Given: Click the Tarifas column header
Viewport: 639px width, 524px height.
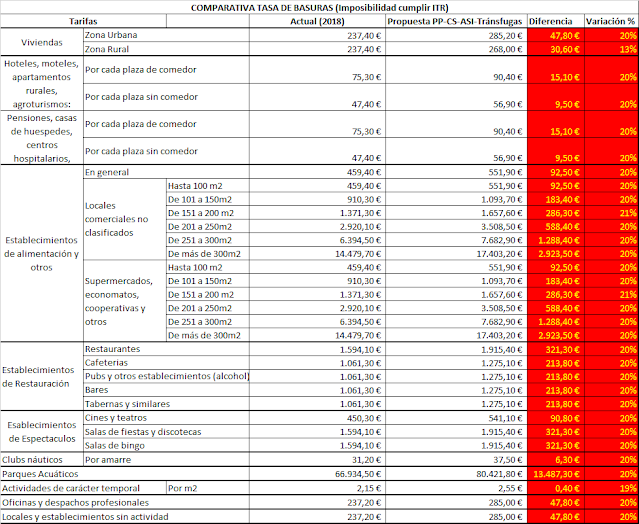Looking at the screenshot, I should pyautogui.click(x=84, y=21).
